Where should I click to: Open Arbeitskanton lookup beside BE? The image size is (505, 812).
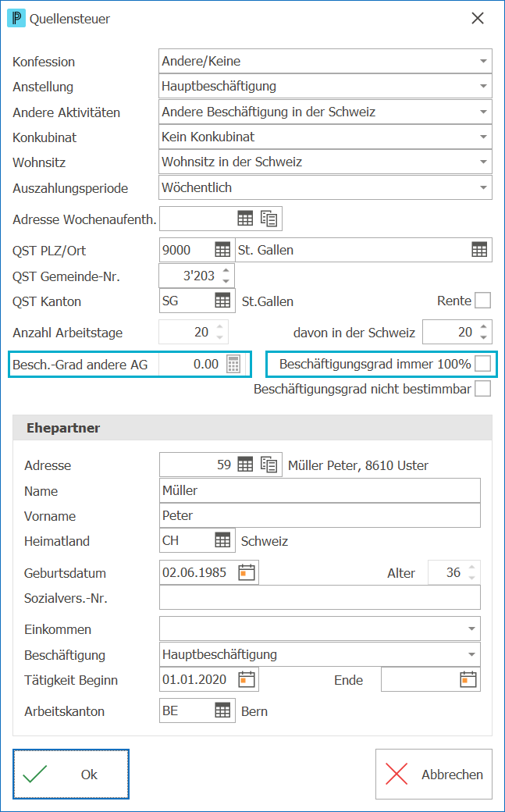tap(222, 710)
